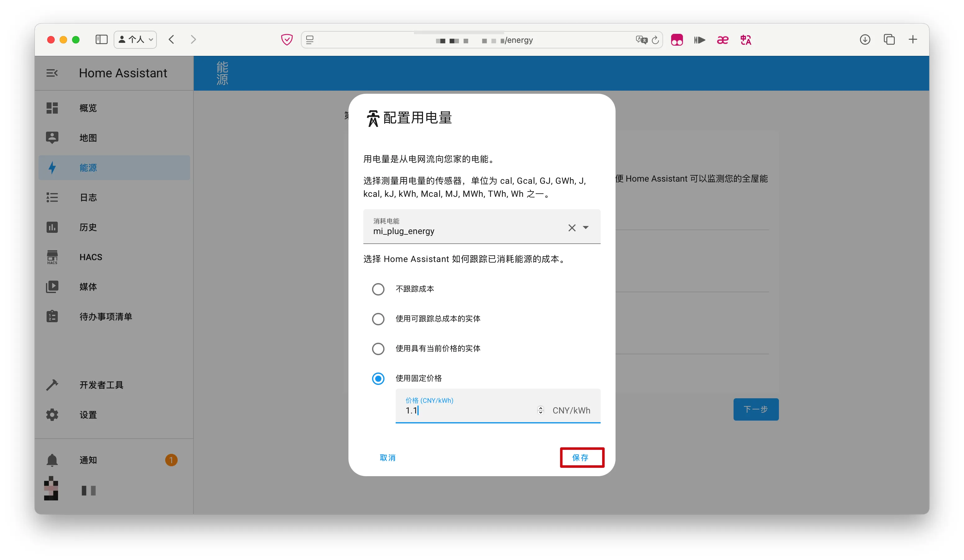The image size is (964, 560).
Task: Open the 设置 gear icon
Action: tap(52, 414)
